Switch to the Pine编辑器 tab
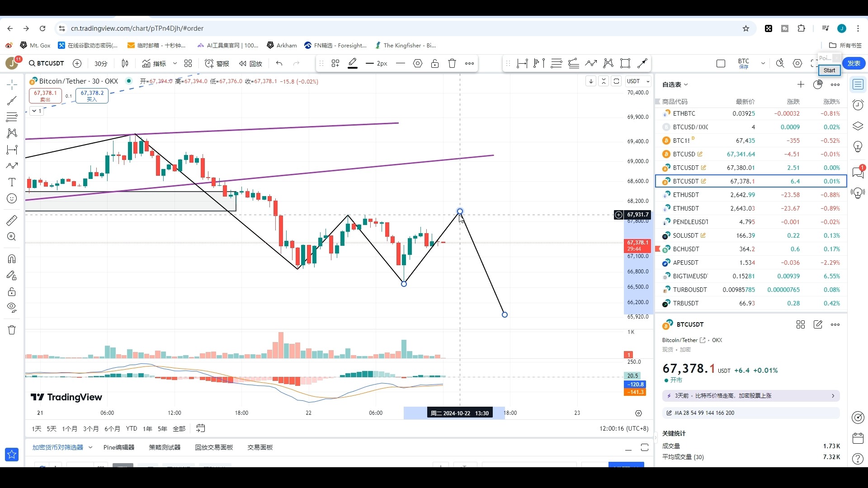868x488 pixels. coord(119,447)
